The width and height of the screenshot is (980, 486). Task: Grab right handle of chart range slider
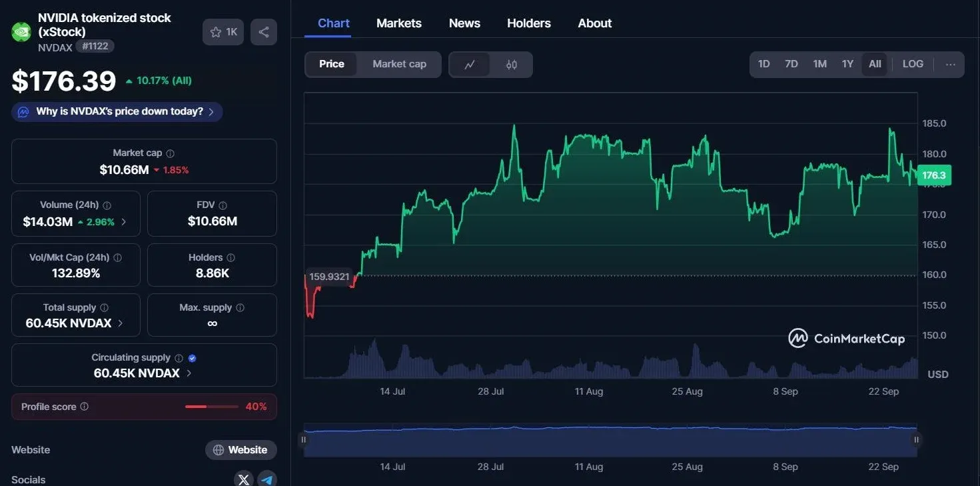pyautogui.click(x=917, y=439)
